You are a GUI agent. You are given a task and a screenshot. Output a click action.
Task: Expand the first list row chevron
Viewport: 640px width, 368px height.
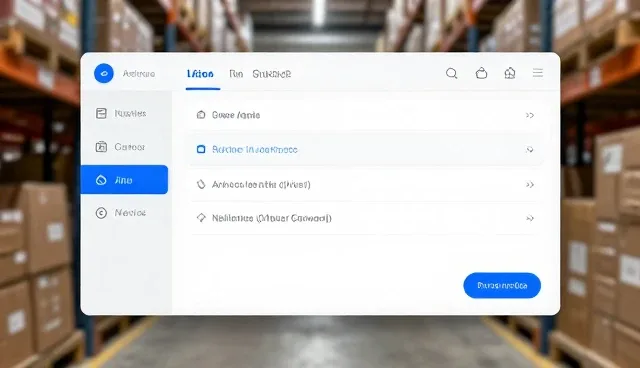[x=530, y=115]
